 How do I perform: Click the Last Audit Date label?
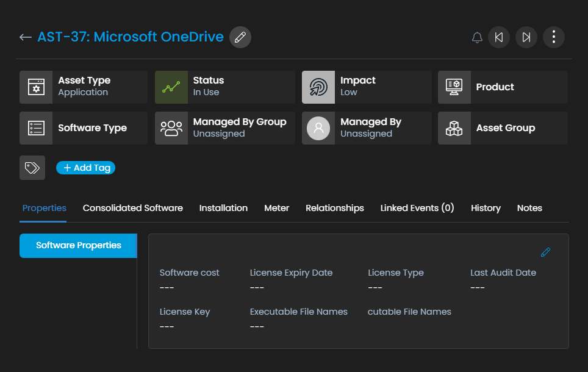coord(503,273)
